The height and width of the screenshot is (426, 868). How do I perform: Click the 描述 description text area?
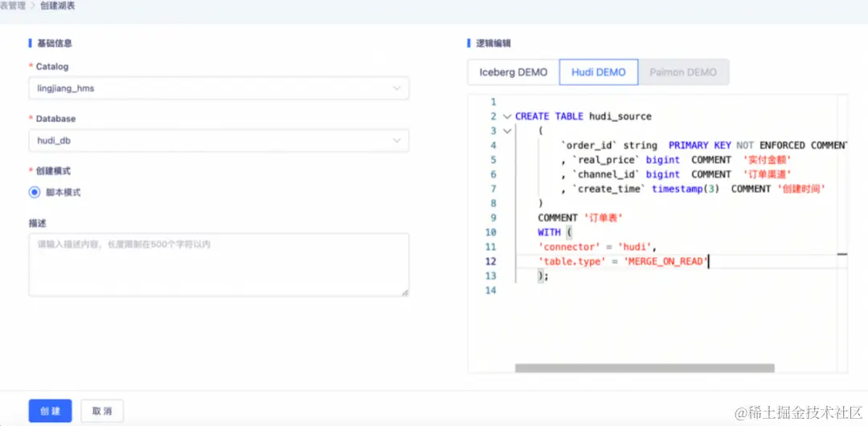(219, 264)
